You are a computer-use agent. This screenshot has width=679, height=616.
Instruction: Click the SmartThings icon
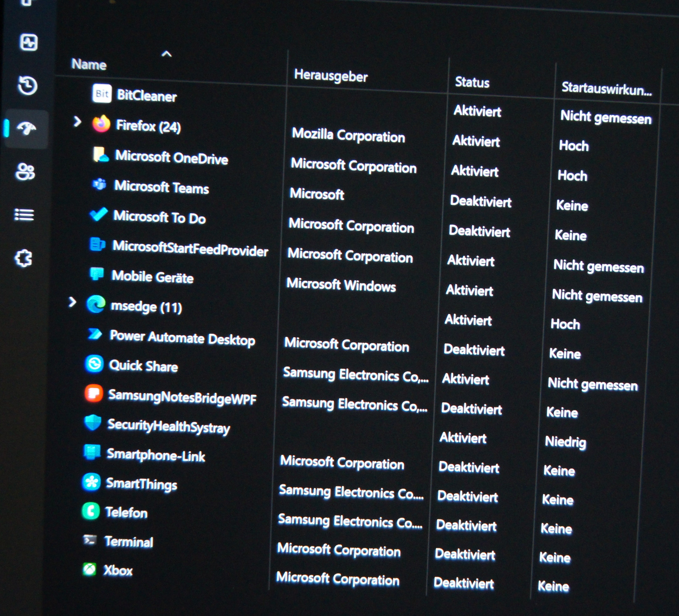click(x=91, y=482)
